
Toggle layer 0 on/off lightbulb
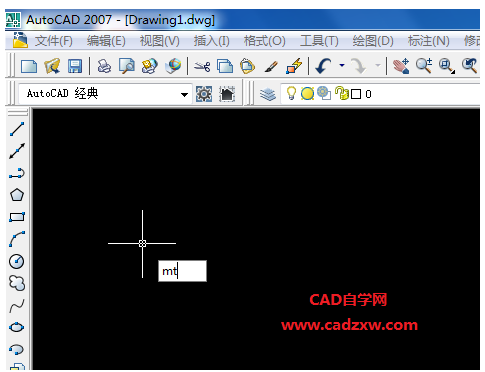[x=291, y=93]
